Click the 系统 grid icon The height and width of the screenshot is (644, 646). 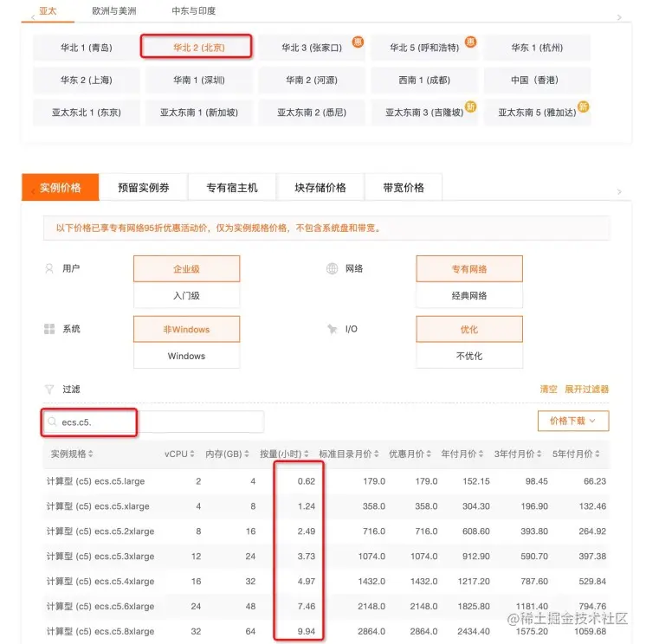[49, 329]
